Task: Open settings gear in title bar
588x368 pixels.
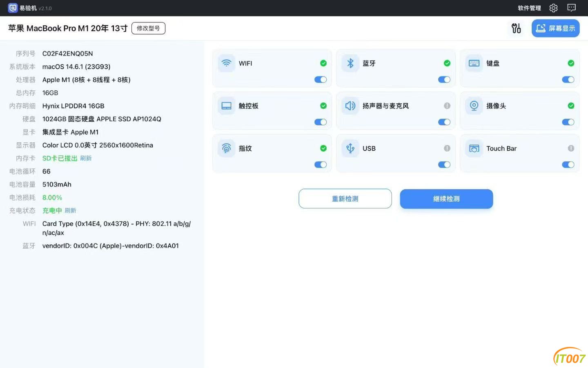Action: pyautogui.click(x=553, y=8)
